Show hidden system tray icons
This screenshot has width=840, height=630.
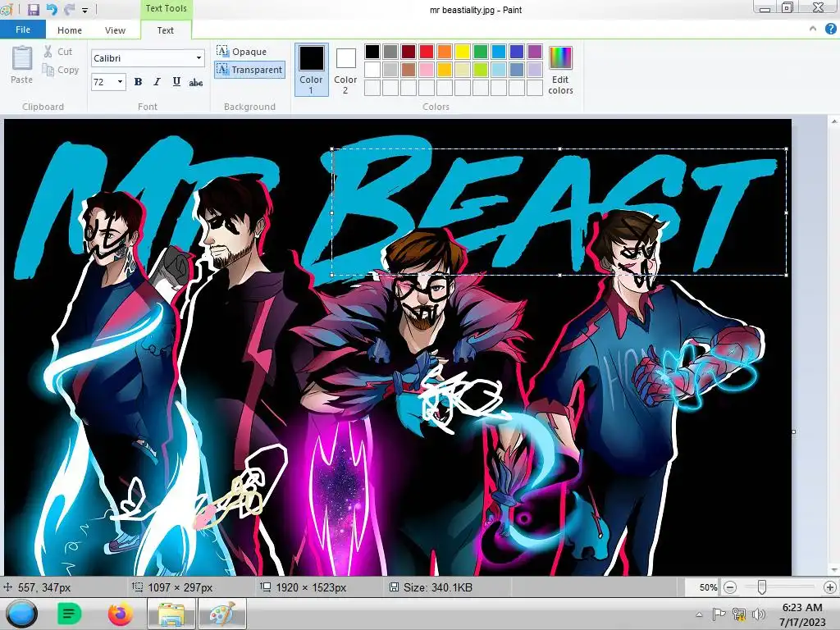point(699,614)
